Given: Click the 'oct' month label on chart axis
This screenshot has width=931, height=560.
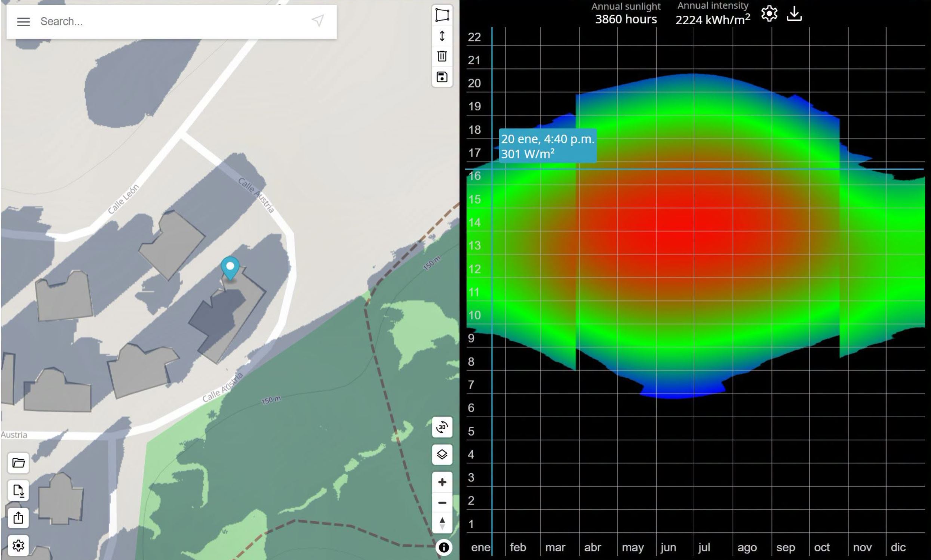Looking at the screenshot, I should (x=822, y=547).
